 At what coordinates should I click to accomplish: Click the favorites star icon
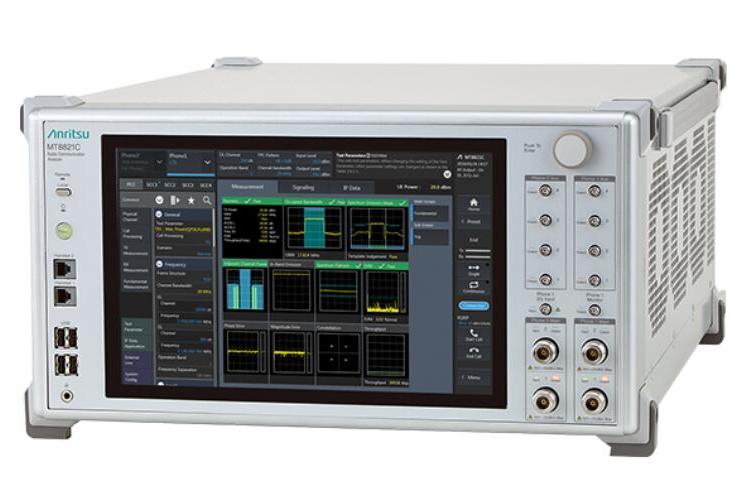(192, 200)
